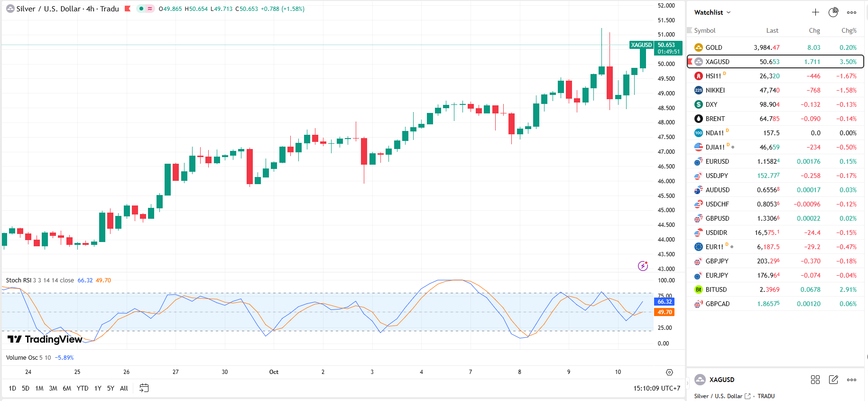Toggle the red flag on chart title
This screenshot has width=868, height=401.
pyautogui.click(x=128, y=9)
